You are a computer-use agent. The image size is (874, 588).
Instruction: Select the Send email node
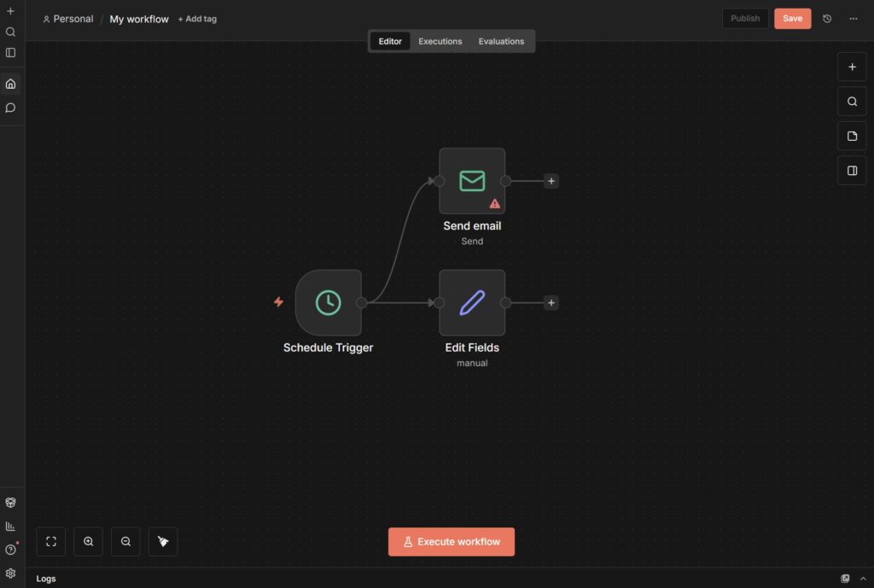point(472,181)
